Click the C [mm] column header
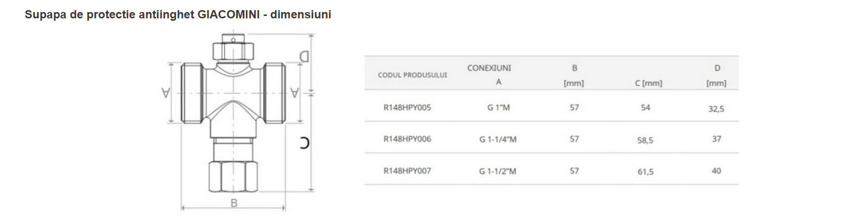 [x=649, y=83]
